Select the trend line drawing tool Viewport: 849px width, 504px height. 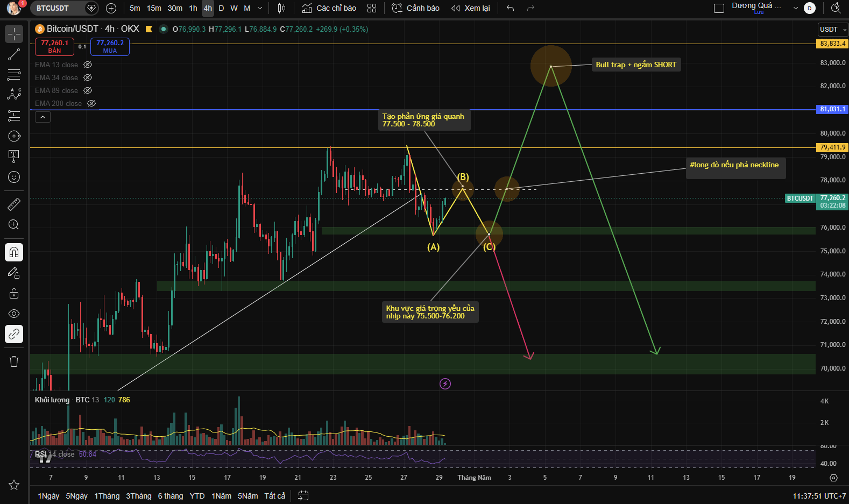[x=14, y=54]
